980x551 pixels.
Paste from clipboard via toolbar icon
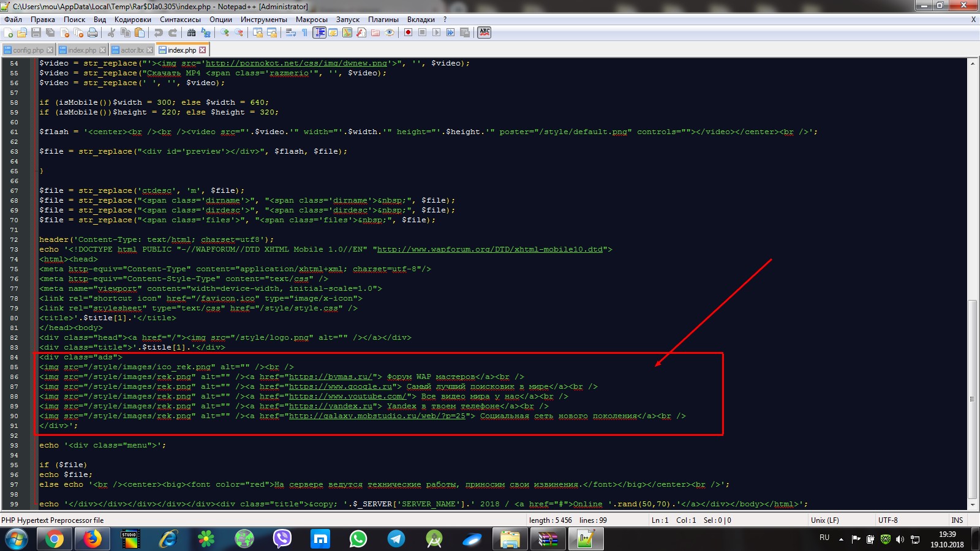coord(140,32)
